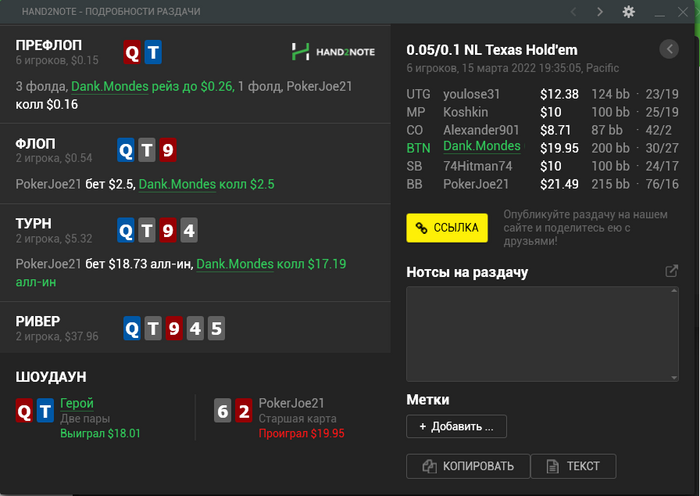Image resolution: width=700 pixels, height=496 pixels.
Task: Click the ПРЕФЛОП street heading
Action: [x=49, y=46]
